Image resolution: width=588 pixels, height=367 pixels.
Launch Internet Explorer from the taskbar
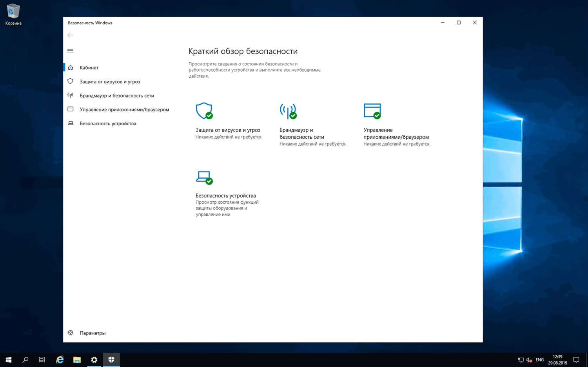point(60,360)
